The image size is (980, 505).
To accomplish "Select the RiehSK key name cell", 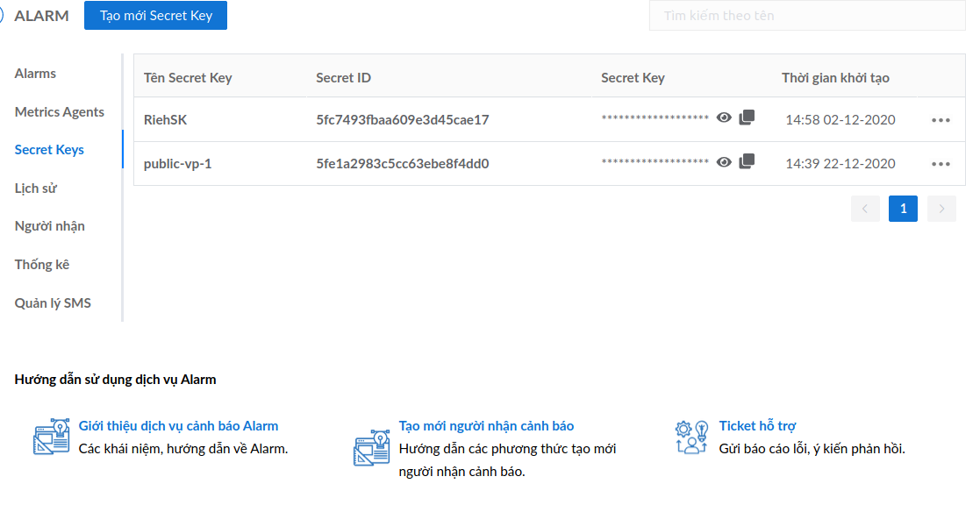I will [165, 120].
